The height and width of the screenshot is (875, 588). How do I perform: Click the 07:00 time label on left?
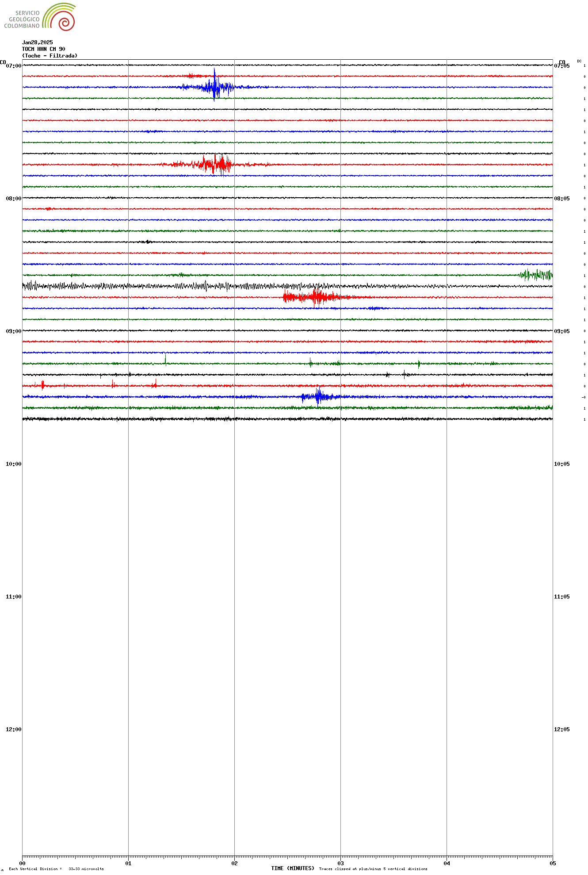point(13,66)
